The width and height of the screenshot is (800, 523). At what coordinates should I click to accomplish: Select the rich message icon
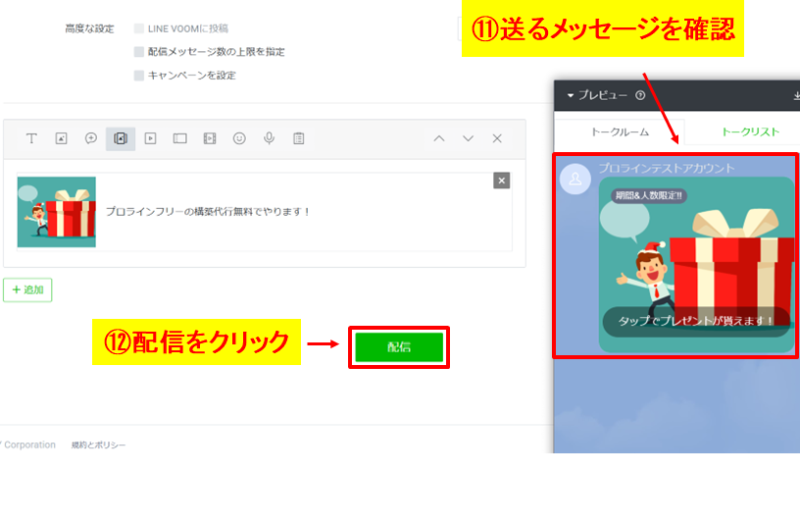120,138
